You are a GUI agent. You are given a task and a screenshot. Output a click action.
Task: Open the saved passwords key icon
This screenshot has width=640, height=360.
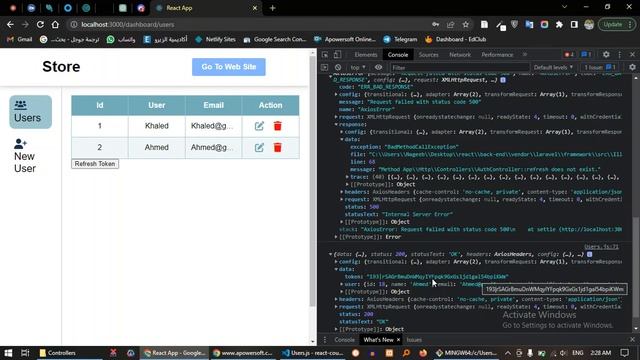[x=436, y=24]
